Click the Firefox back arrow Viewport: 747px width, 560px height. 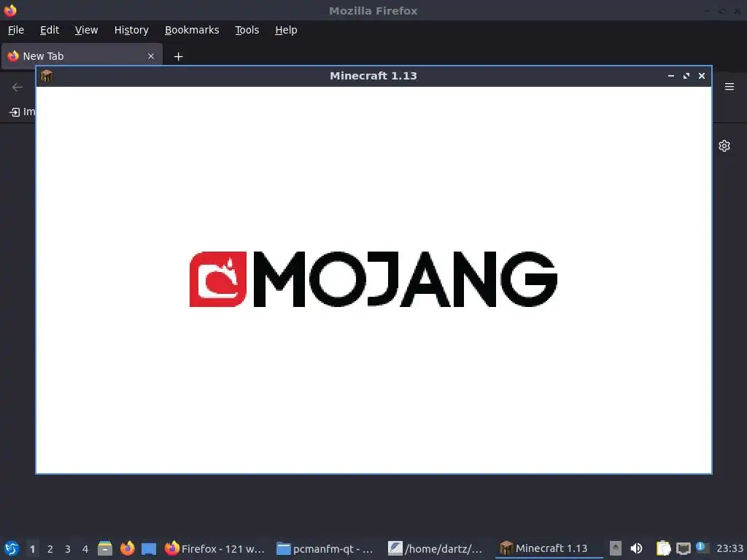click(x=18, y=87)
